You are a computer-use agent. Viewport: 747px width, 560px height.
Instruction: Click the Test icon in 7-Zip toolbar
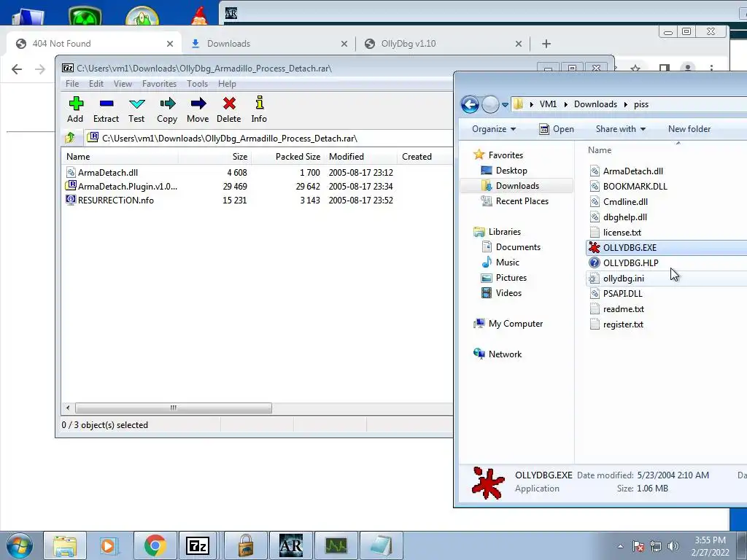pyautogui.click(x=136, y=104)
